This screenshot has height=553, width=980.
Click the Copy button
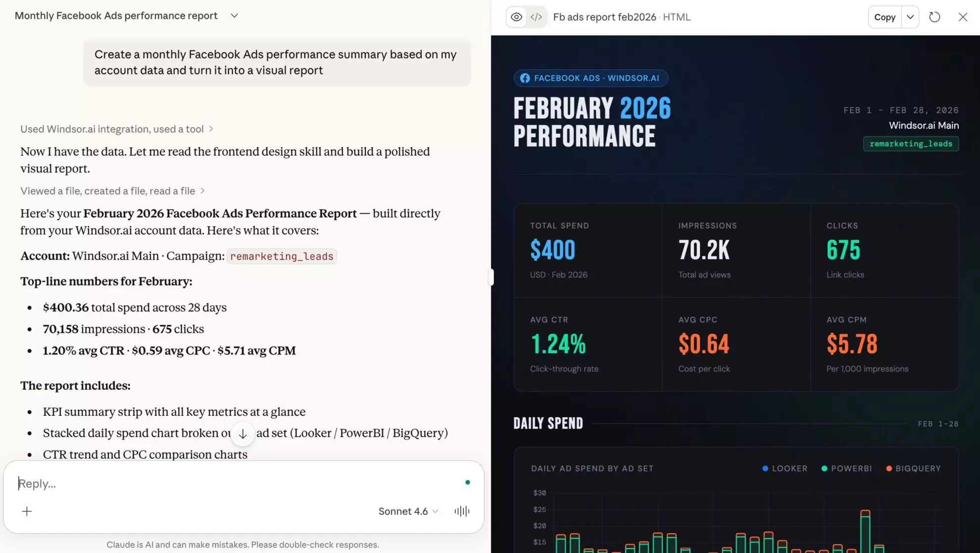[884, 16]
